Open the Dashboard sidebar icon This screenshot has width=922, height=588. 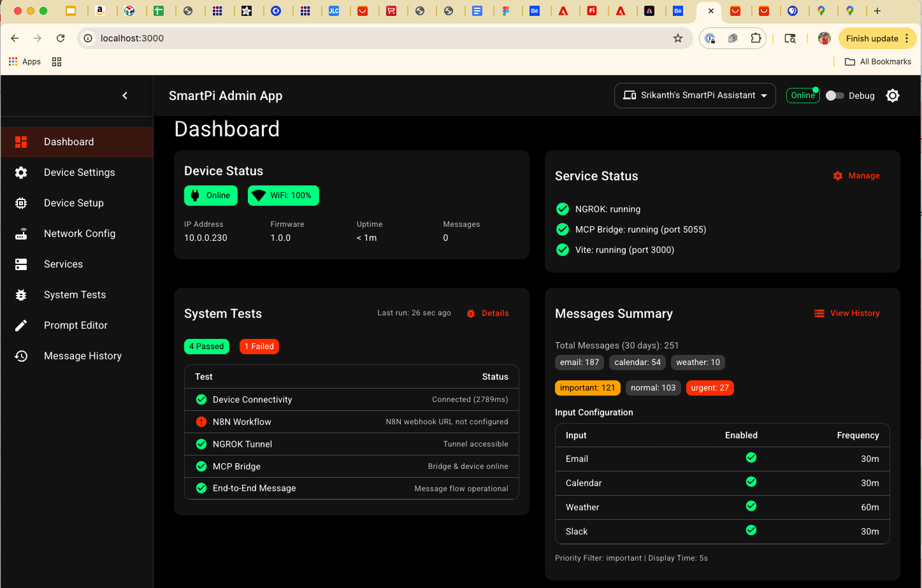pyautogui.click(x=21, y=141)
